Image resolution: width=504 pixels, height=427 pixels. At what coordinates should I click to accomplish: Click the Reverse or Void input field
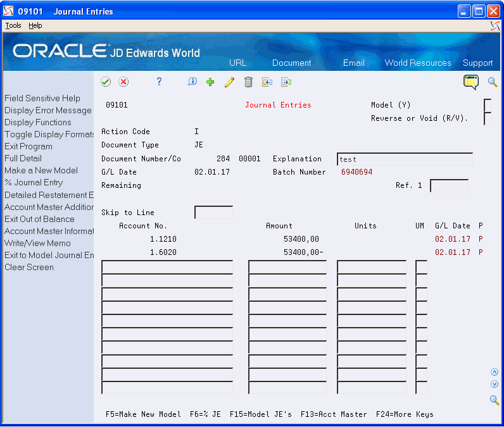(x=488, y=118)
